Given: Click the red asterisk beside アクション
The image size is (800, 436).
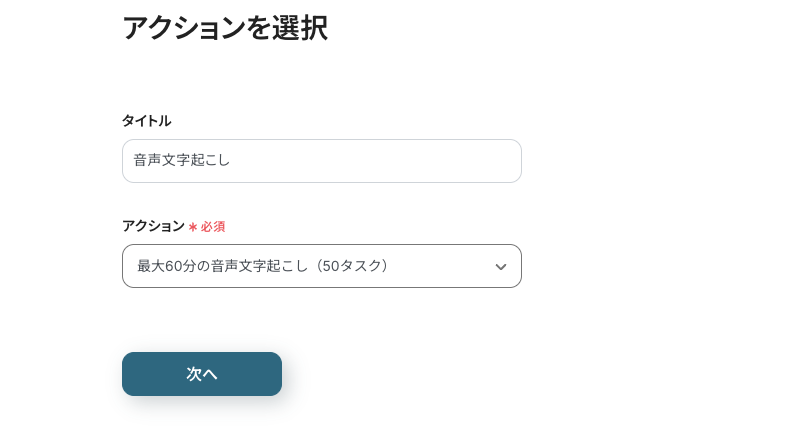Looking at the screenshot, I should coord(192,227).
